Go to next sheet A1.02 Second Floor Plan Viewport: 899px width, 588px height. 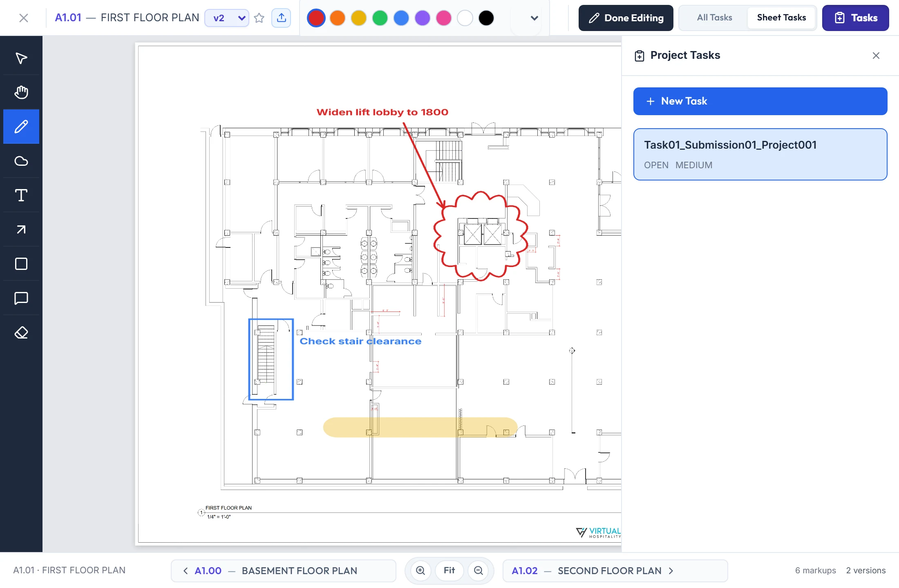(615, 570)
